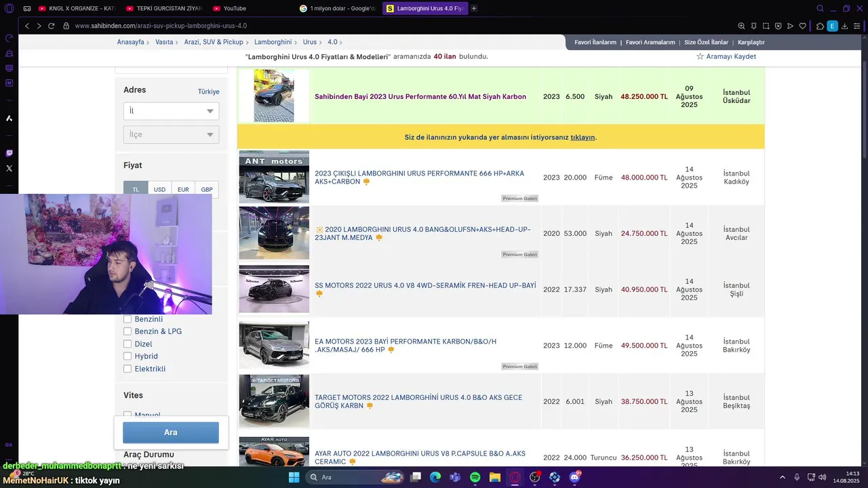Open the zoom magnifier icon in the address bar

point(741,26)
